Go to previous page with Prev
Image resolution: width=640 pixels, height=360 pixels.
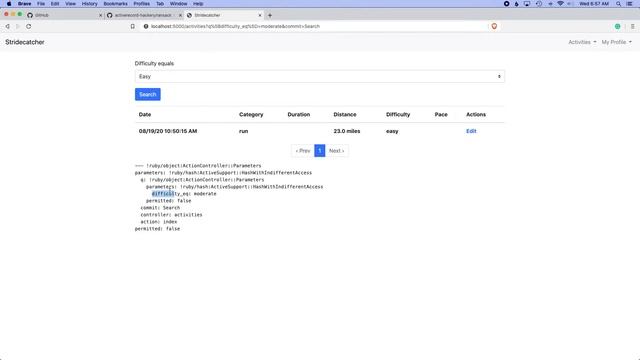(303, 151)
